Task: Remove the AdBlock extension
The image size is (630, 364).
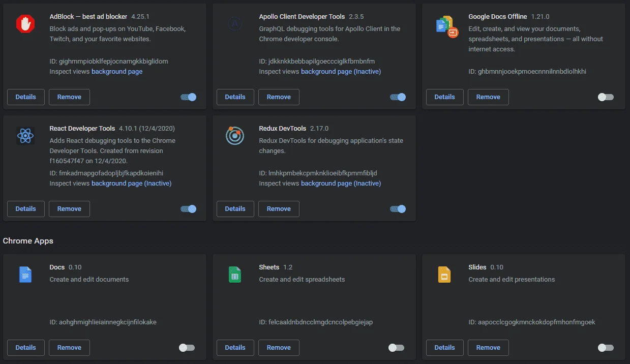Action: (x=69, y=97)
